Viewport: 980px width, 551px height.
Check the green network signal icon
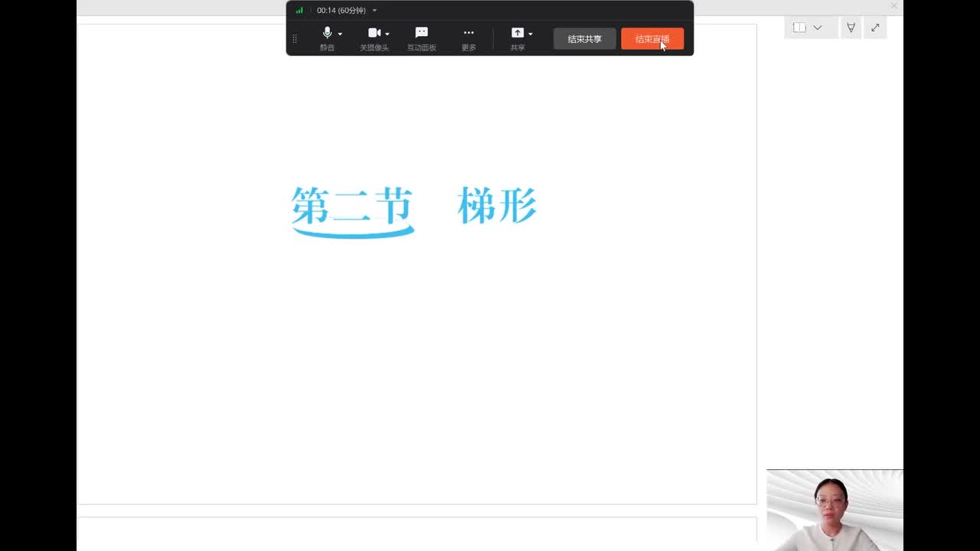299,11
